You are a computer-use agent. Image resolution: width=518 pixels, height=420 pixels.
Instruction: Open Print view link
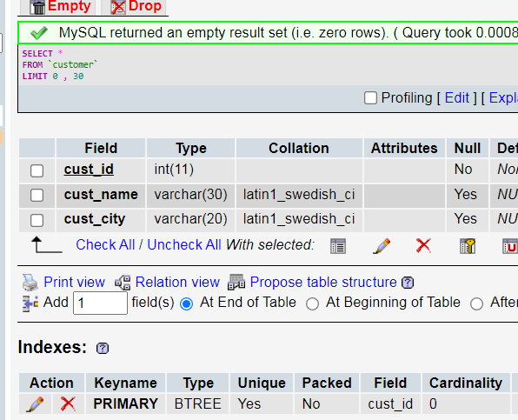coord(75,283)
